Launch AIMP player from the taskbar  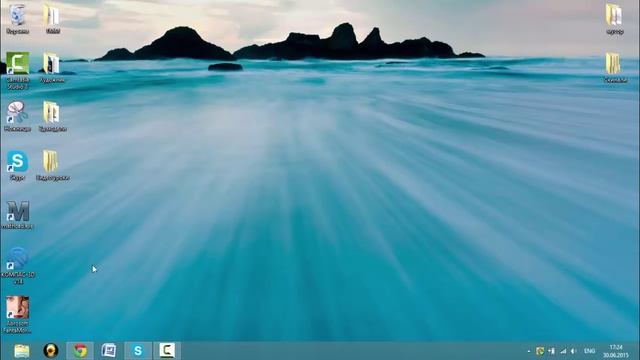51,351
